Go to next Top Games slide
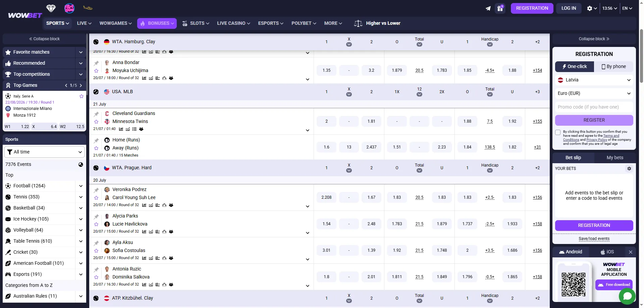The width and height of the screenshot is (644, 308). point(81,85)
